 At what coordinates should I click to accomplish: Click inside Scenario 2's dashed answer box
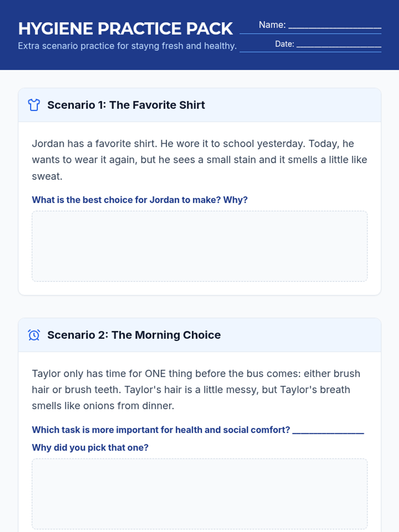click(199, 494)
